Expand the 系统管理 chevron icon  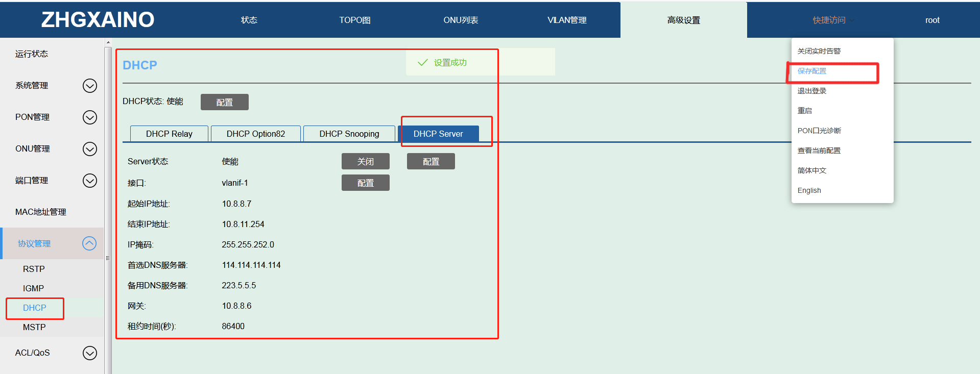tap(90, 86)
